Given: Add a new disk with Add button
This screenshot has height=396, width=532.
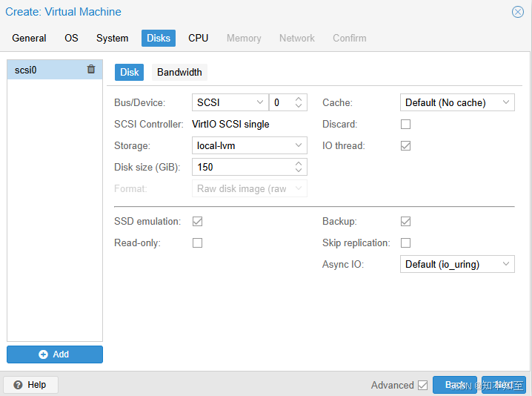Looking at the screenshot, I should click(55, 354).
